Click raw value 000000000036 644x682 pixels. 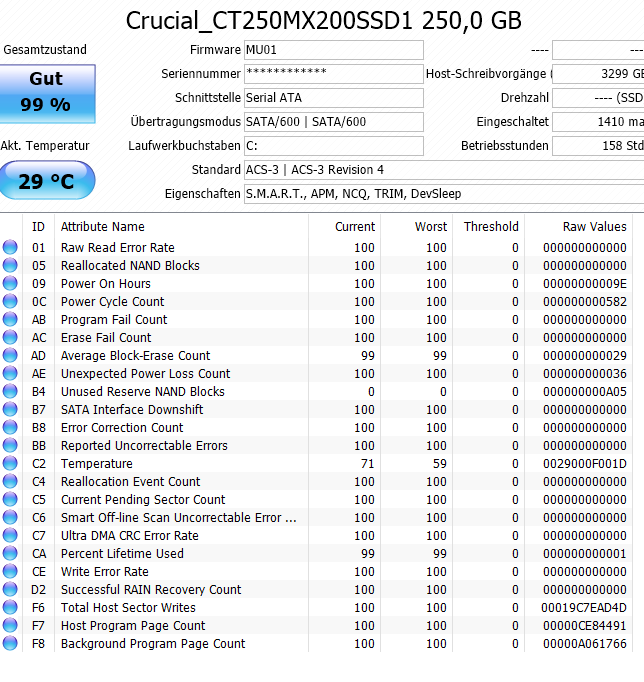pos(584,374)
